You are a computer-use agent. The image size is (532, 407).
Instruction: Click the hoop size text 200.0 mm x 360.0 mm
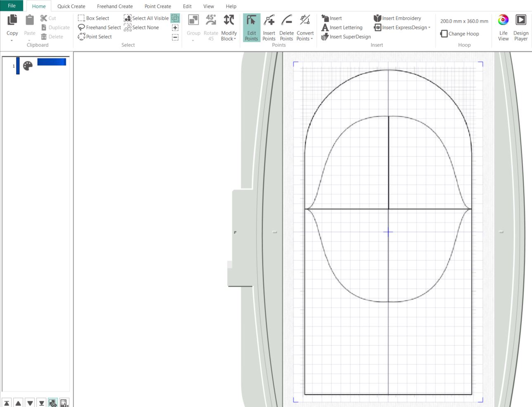pyautogui.click(x=464, y=21)
